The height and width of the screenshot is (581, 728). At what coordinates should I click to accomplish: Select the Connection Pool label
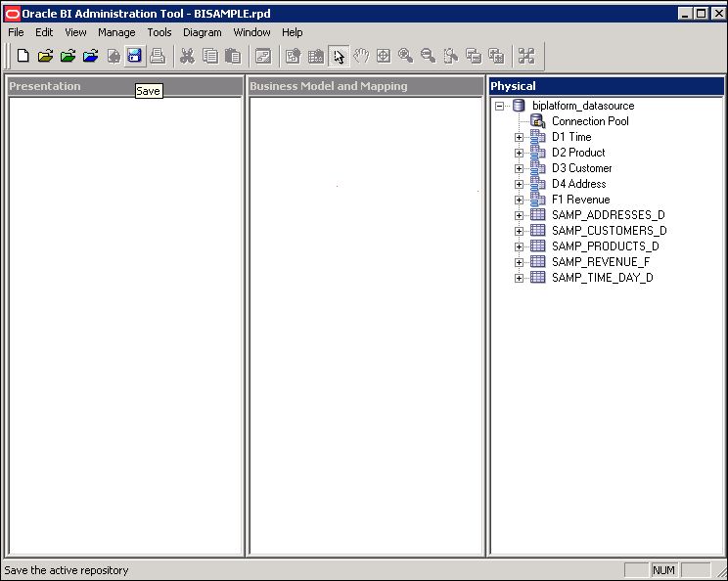tap(590, 121)
